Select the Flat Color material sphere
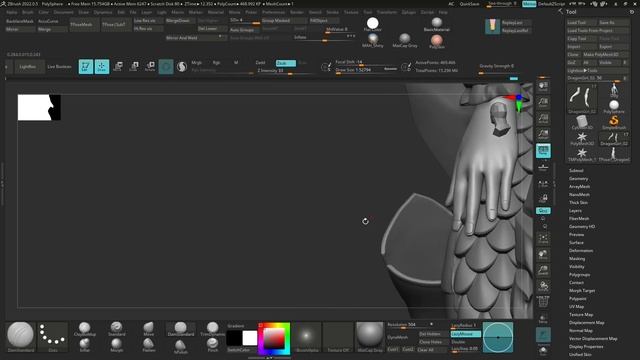The width and height of the screenshot is (640, 360). pos(372,24)
